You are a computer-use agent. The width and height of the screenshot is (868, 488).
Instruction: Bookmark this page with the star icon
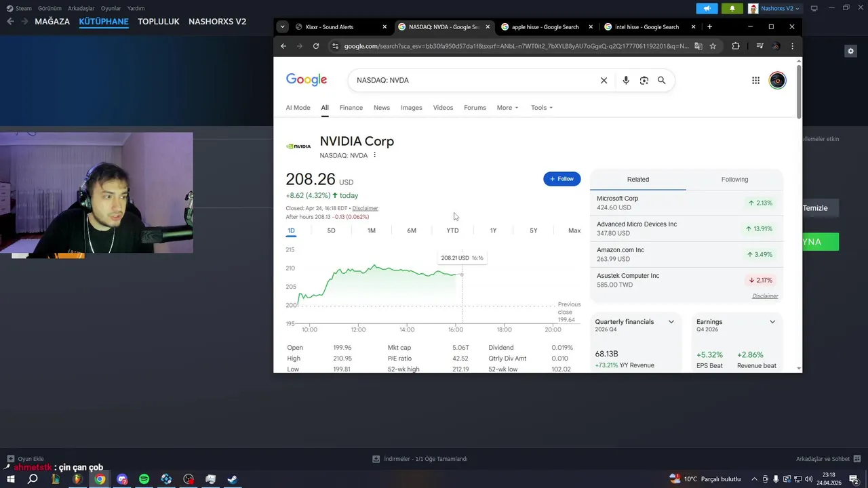pos(713,46)
